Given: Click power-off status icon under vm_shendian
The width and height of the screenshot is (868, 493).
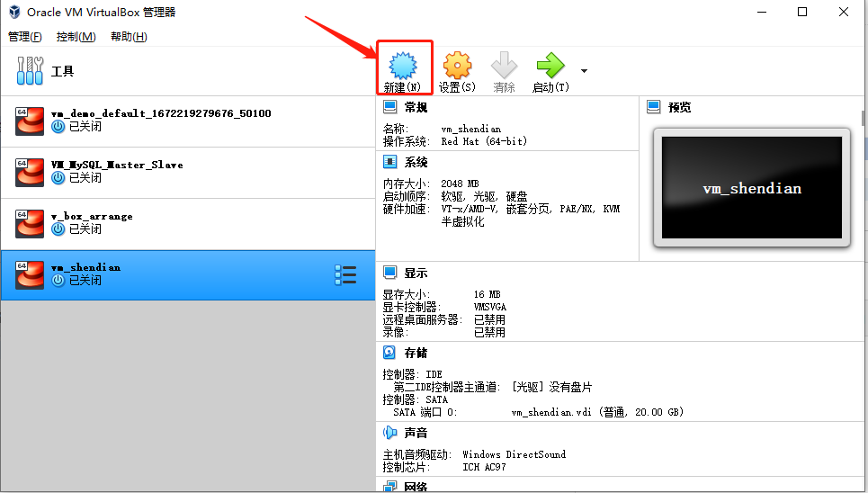Looking at the screenshot, I should point(58,281).
